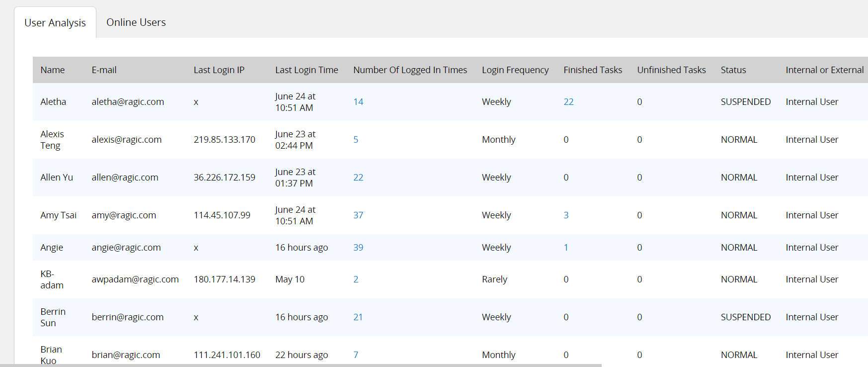Open Amy Tsai's finished tasks link 3

coord(566,215)
